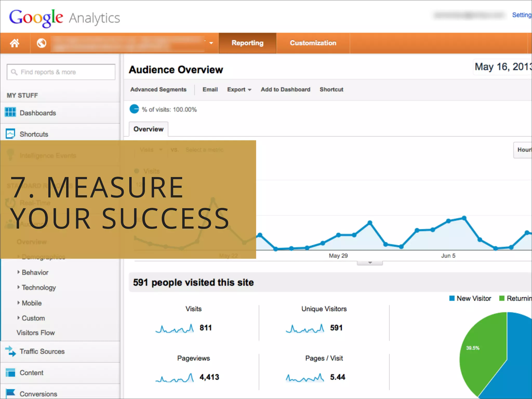532x399 pixels.
Task: Click the Shortcuts chart icon
Action: 10,134
